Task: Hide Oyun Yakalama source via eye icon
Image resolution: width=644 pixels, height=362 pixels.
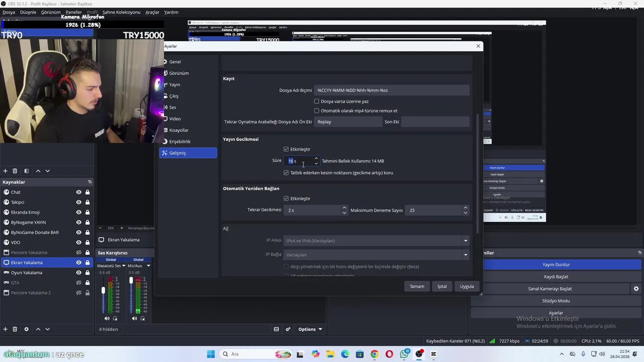Action: point(78,273)
